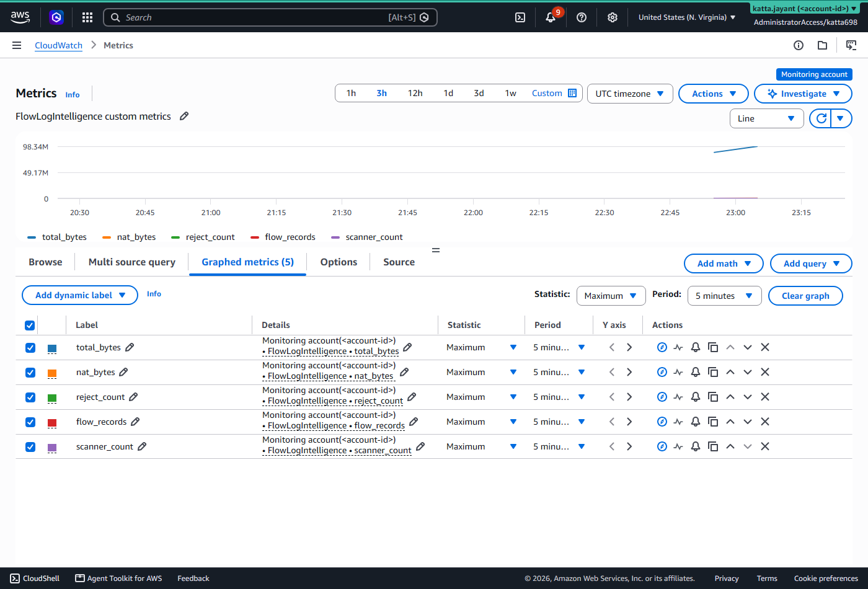Change the total_bytes blue color swatch
Viewport: 868px width, 589px height.
52,348
